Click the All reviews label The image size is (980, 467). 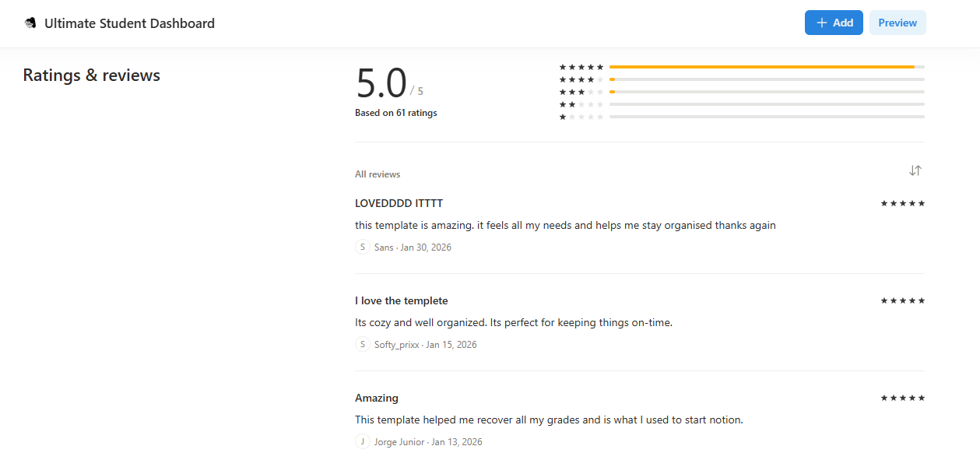[378, 174]
